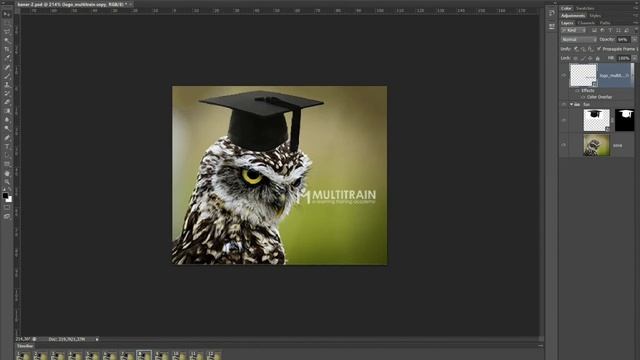Open the Timeline panel options menu
Viewport: 640px width, 360px height.
point(540,346)
